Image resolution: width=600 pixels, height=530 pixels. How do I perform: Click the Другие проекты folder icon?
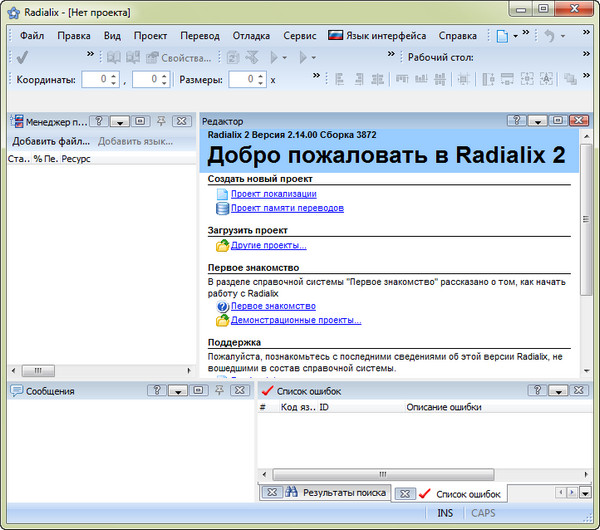(x=222, y=245)
